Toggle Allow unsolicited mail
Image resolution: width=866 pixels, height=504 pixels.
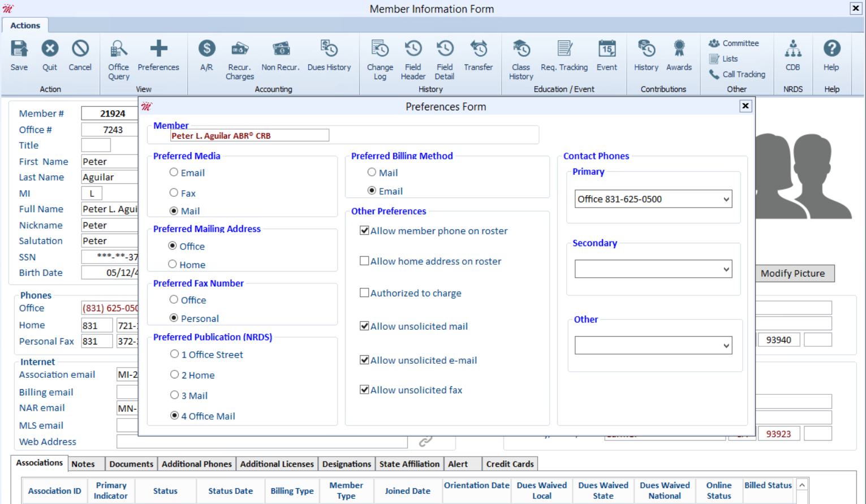coord(365,326)
